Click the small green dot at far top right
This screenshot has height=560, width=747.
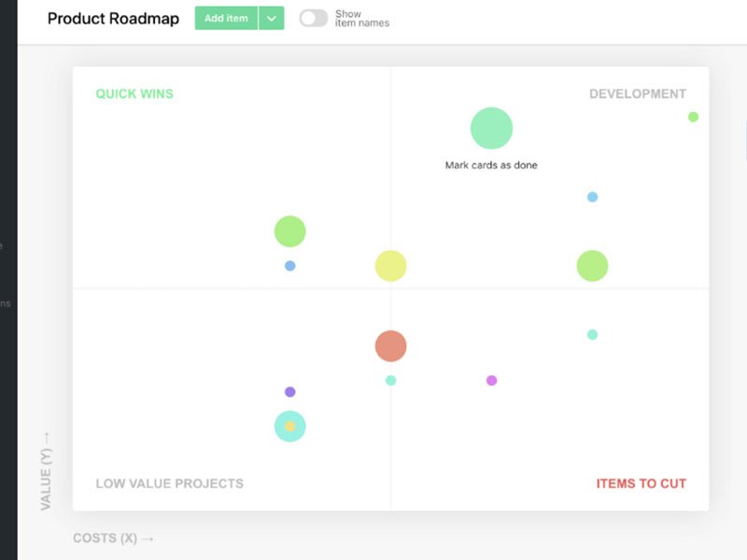[x=693, y=117]
